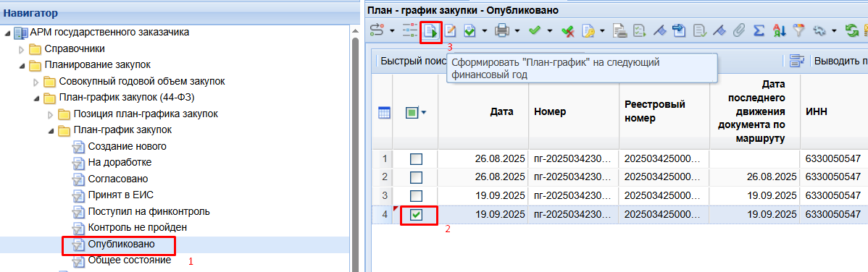Click the sigma sum icon

coord(759,31)
